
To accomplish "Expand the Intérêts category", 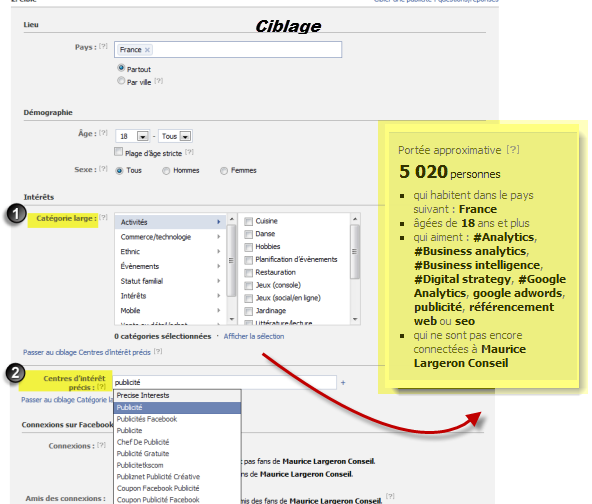I will 171,296.
